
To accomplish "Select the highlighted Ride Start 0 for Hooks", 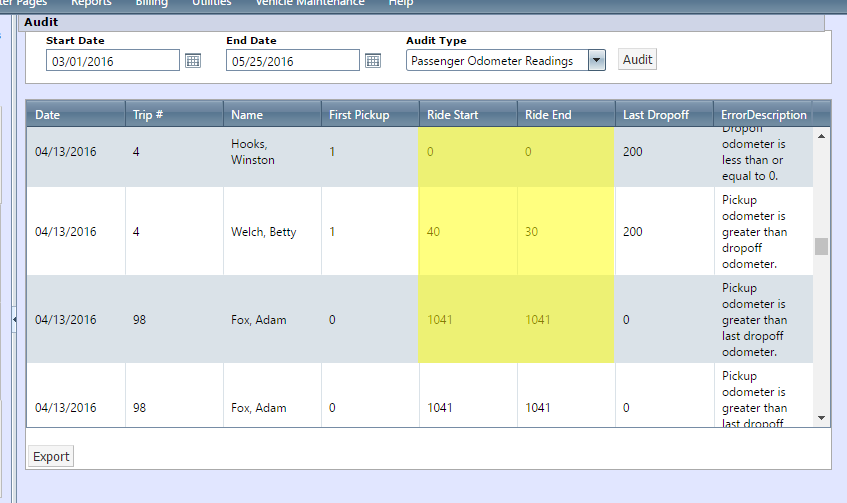I will click(x=468, y=152).
